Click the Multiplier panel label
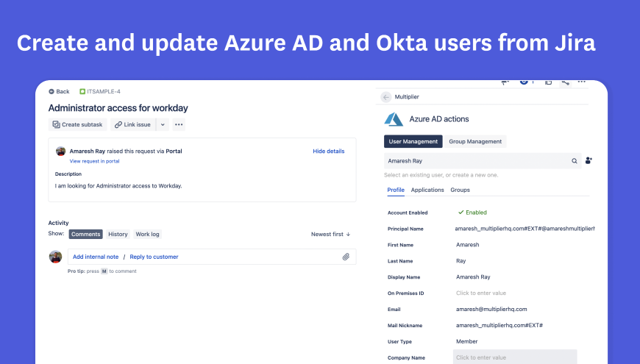 (407, 97)
